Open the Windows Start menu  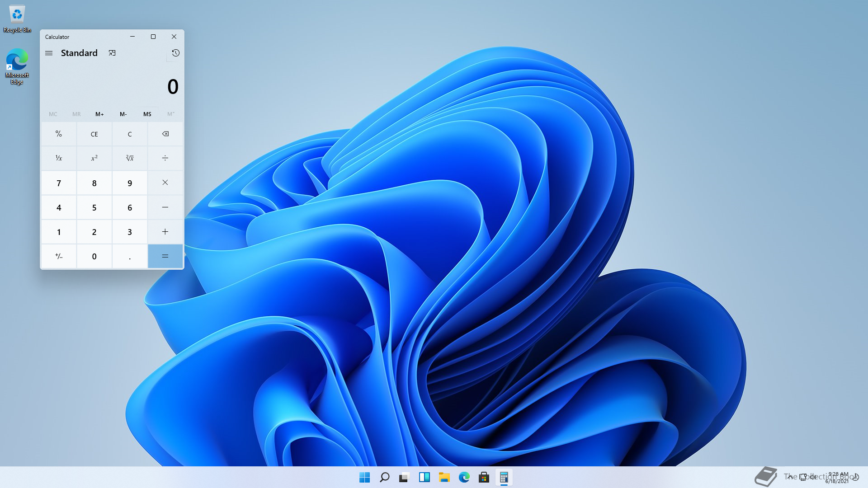pos(364,477)
